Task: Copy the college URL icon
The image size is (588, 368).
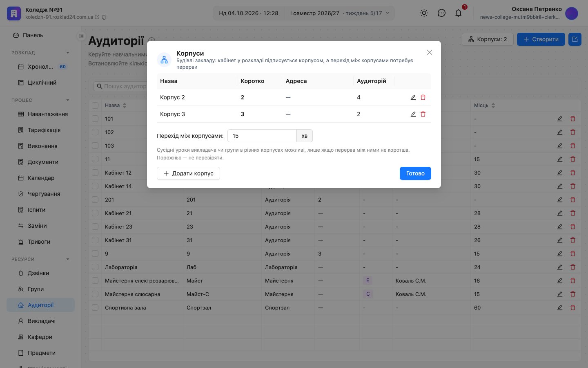Action: 104,17
